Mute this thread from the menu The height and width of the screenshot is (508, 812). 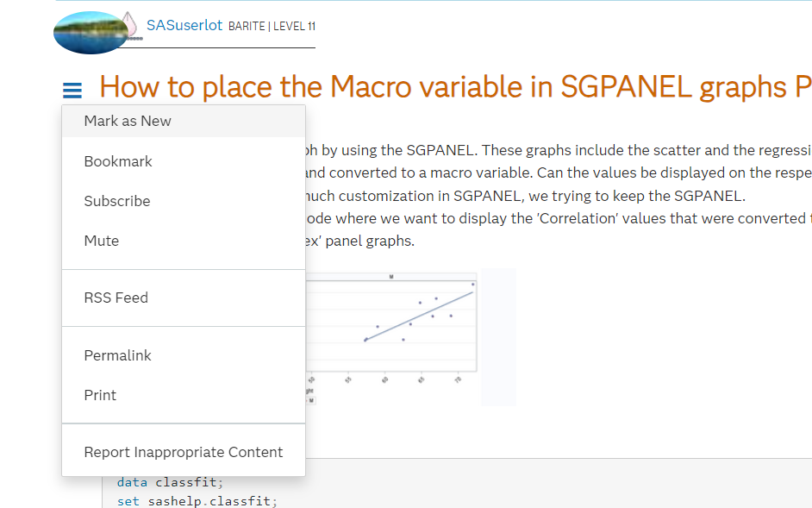coord(102,241)
